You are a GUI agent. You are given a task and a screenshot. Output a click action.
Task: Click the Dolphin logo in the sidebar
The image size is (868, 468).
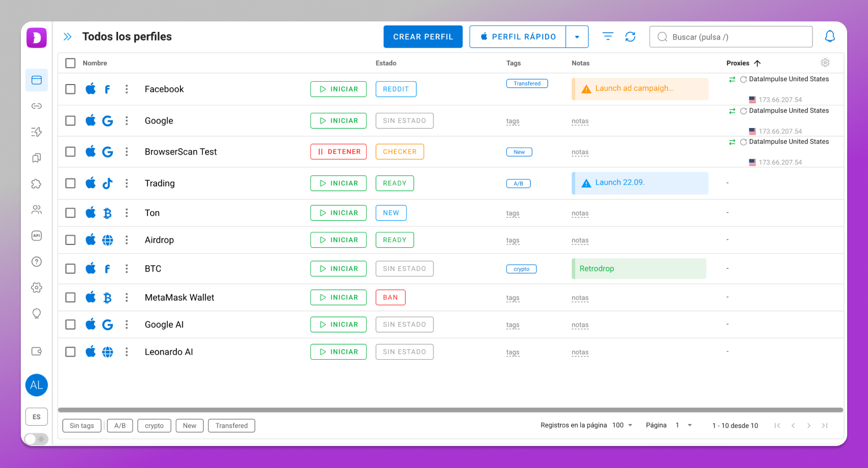[36, 38]
